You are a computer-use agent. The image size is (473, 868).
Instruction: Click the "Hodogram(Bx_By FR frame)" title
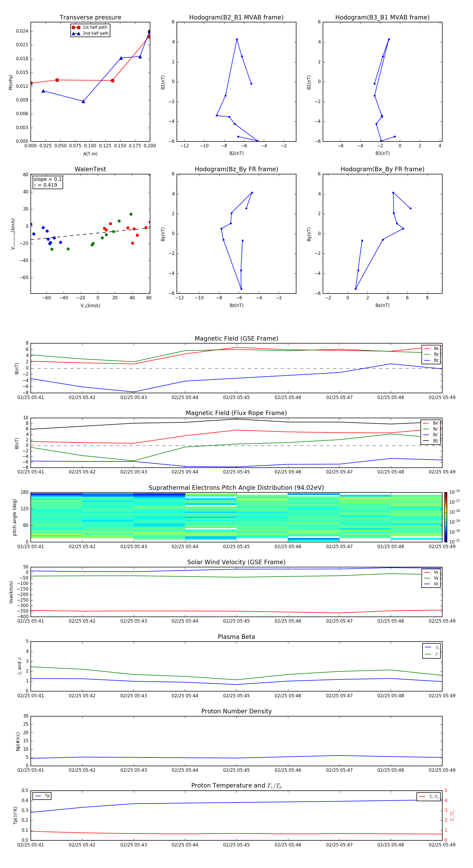382,169
